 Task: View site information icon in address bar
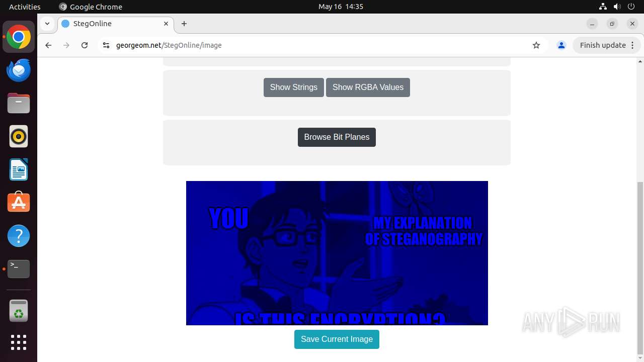tap(106, 45)
